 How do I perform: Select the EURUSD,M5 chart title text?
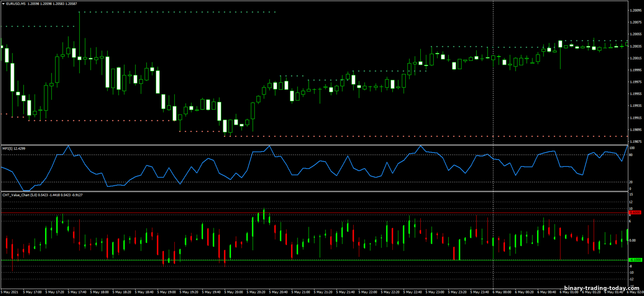pos(16,3)
